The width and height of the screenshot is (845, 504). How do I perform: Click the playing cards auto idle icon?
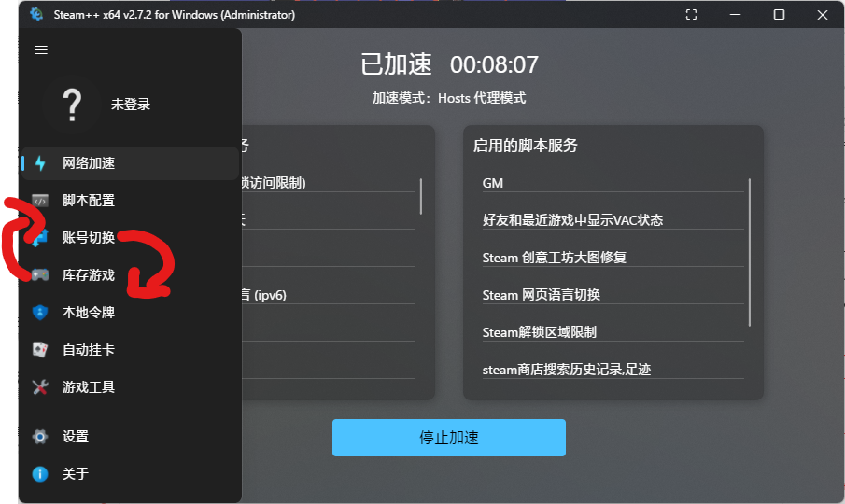click(40, 350)
